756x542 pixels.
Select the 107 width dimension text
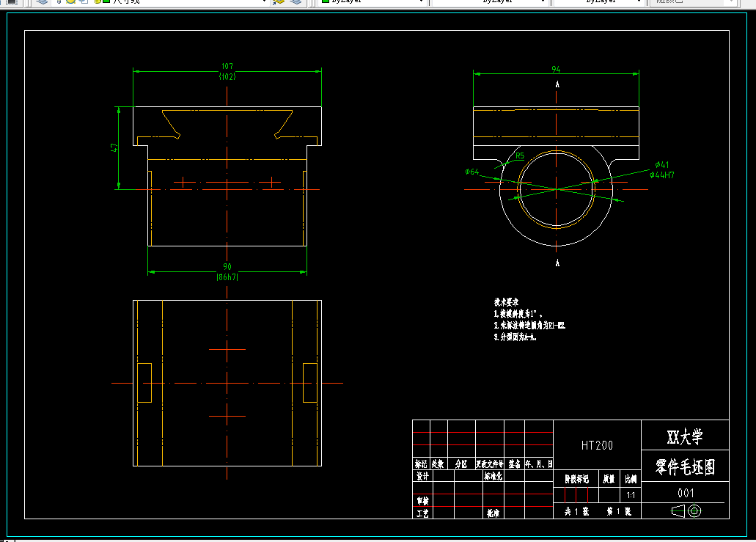pyautogui.click(x=227, y=66)
